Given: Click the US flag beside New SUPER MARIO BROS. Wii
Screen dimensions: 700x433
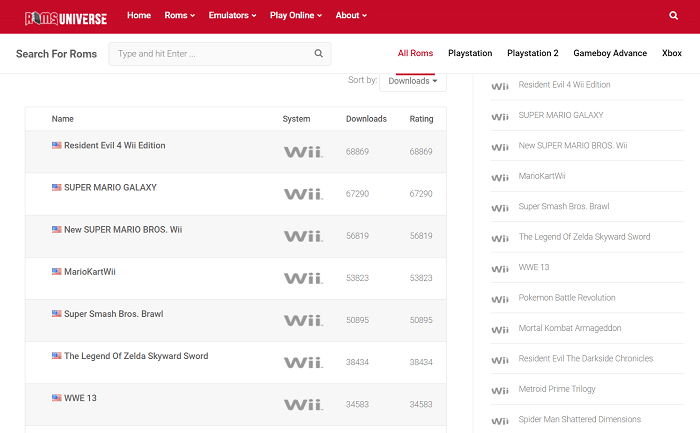Looking at the screenshot, I should coord(57,229).
